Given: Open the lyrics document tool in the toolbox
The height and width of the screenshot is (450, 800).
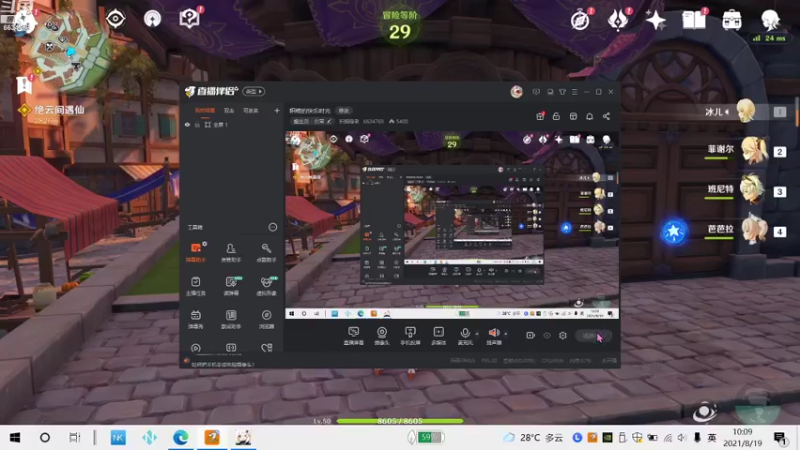Looking at the screenshot, I should pos(231,319).
